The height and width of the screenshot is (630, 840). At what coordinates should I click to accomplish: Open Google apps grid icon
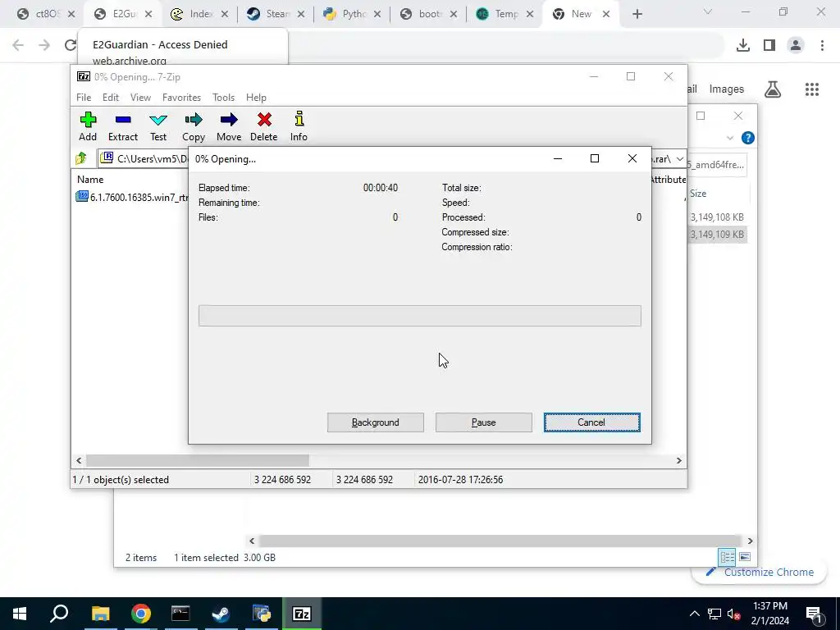[811, 89]
